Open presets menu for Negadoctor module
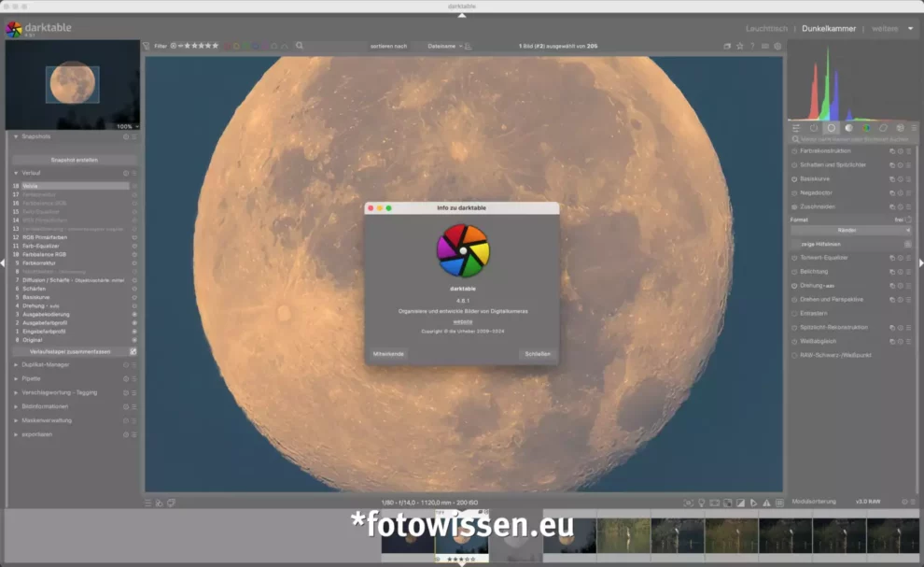The image size is (924, 567). [x=908, y=193]
